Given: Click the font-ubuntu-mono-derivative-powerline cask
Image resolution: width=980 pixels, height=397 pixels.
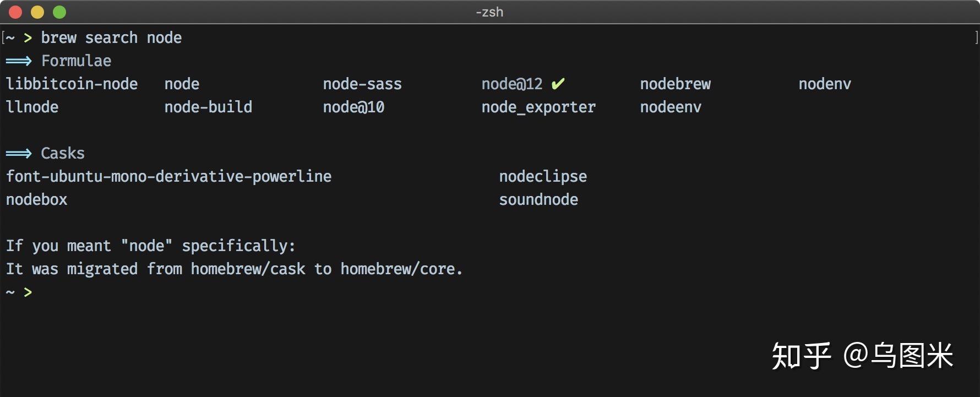Looking at the screenshot, I should point(168,177).
